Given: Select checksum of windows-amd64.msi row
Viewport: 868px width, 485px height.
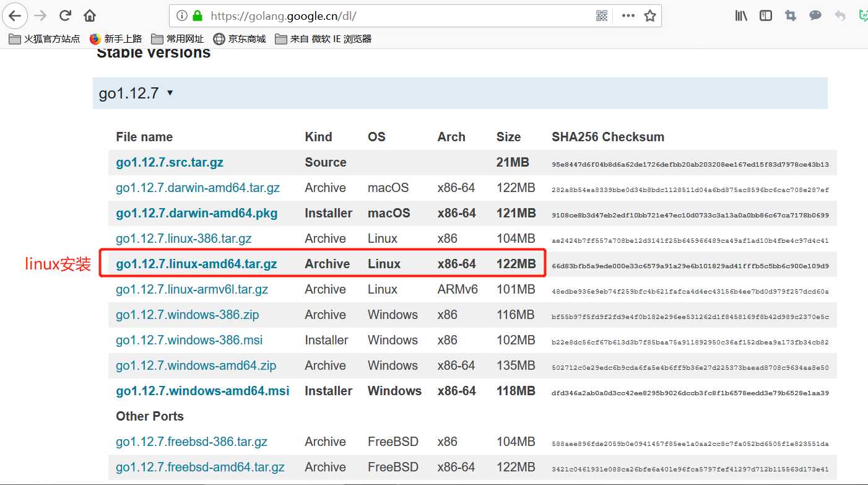Looking at the screenshot, I should coord(690,393).
